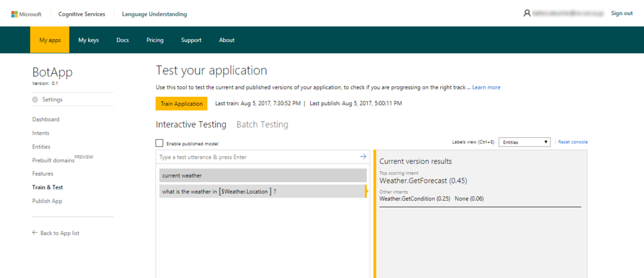This screenshot has width=644, height=278.
Task: Click the Settings sidebar entry
Action: click(52, 99)
